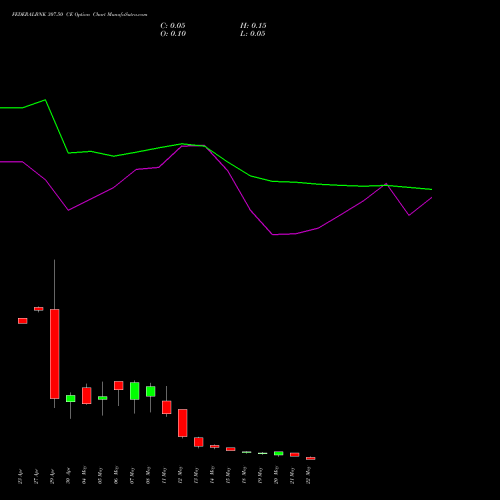Click the purple indicator line's lowest trough
The width and height of the screenshot is (500, 500).
273,235
